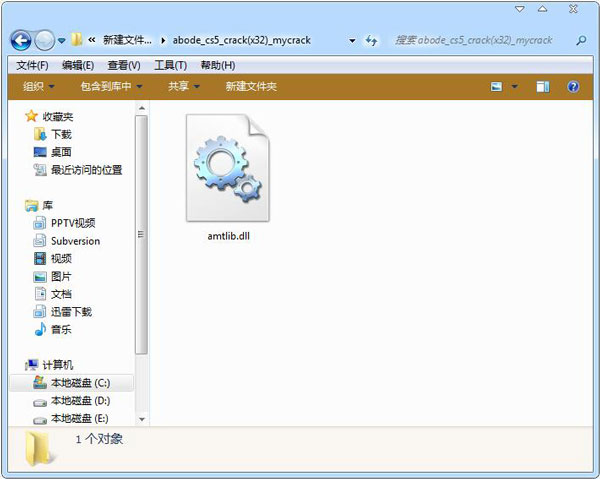Screen dimensions: 600x479
Task: Expand the 包含到库中 dropdown
Action: coord(111,87)
